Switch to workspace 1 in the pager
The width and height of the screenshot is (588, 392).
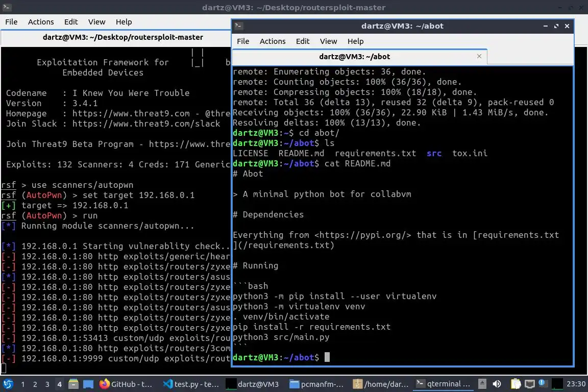(23, 384)
